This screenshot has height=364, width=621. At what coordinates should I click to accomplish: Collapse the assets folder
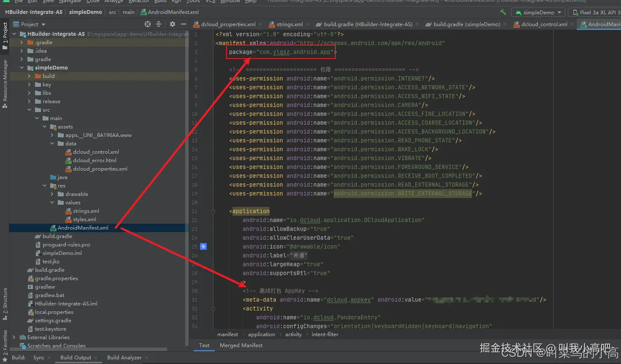point(45,126)
